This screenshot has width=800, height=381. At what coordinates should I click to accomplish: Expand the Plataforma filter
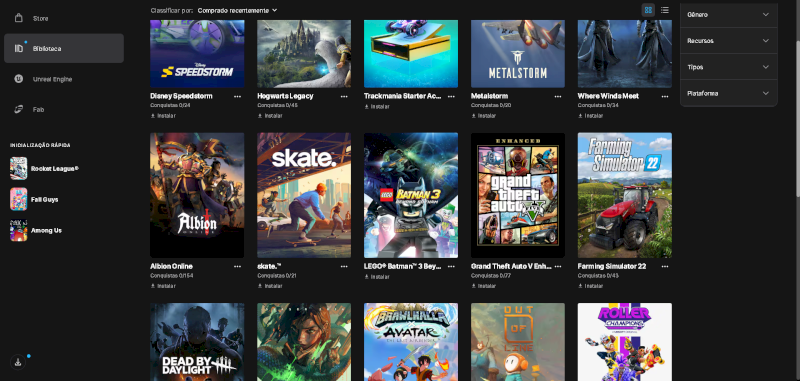pos(729,93)
